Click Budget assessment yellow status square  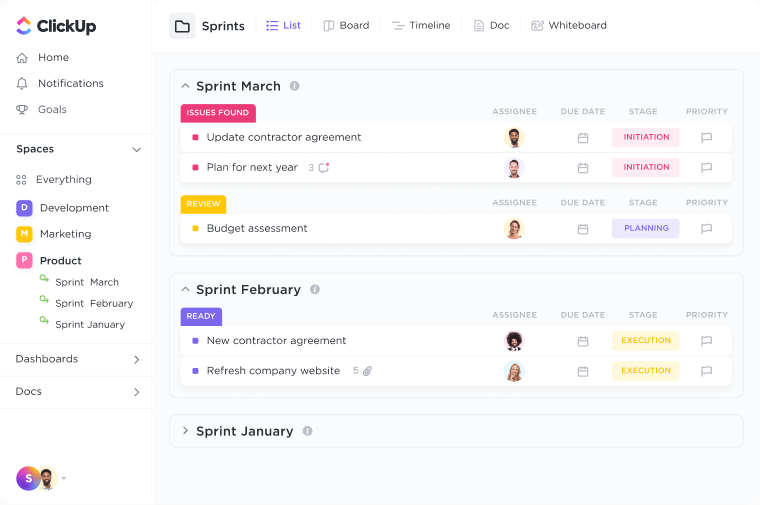click(x=195, y=229)
